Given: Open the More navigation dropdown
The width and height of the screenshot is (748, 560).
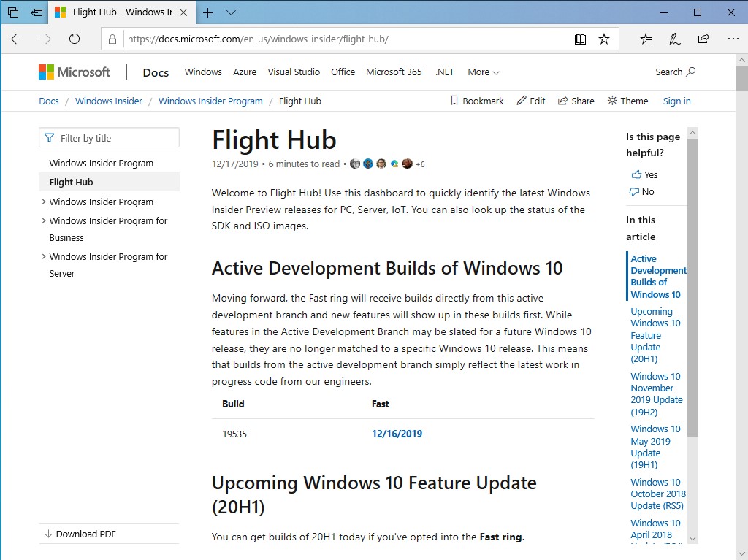Looking at the screenshot, I should tap(482, 72).
